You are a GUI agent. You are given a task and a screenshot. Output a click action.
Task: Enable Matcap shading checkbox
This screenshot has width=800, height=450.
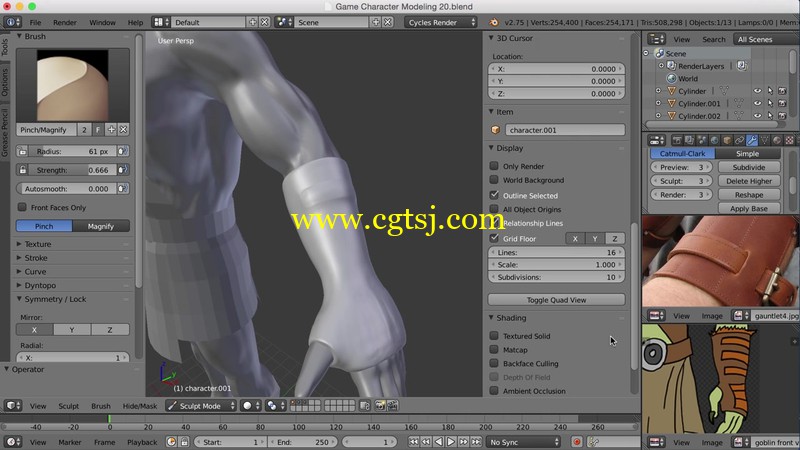[x=494, y=349]
